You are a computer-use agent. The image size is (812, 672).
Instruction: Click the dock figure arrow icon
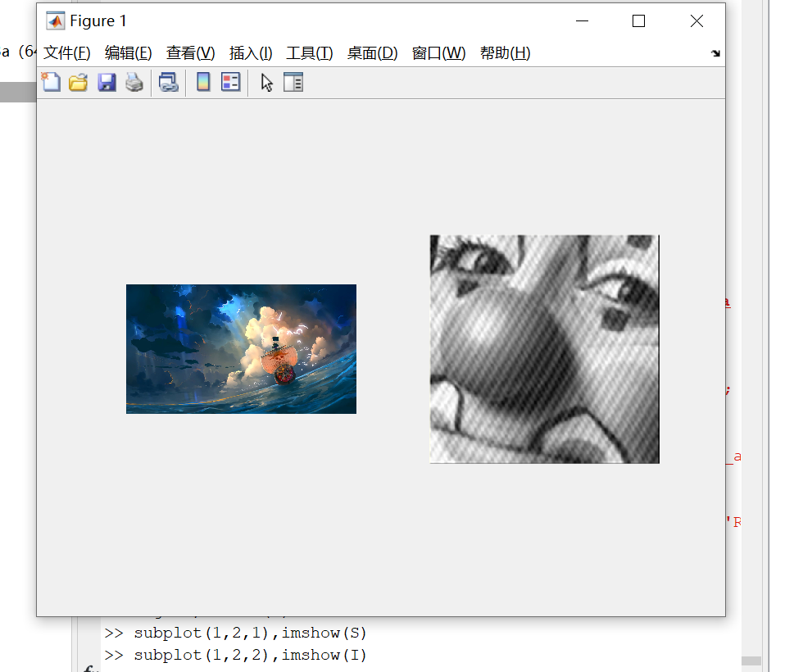(x=715, y=52)
